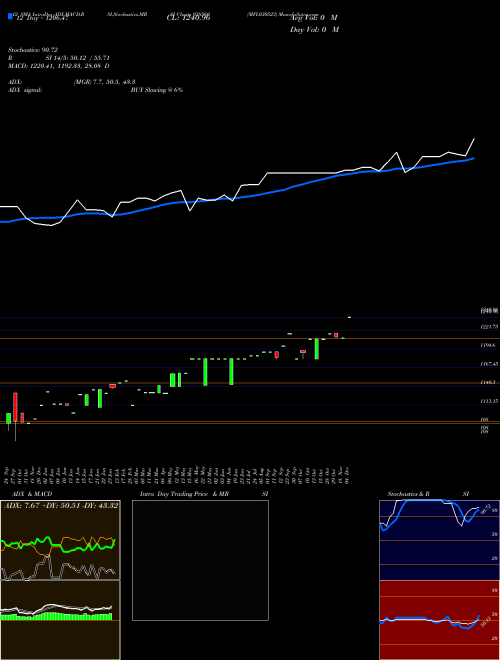Click the Stochastics & RSI panel title
Screen dimensions: 500x660
coord(428,494)
